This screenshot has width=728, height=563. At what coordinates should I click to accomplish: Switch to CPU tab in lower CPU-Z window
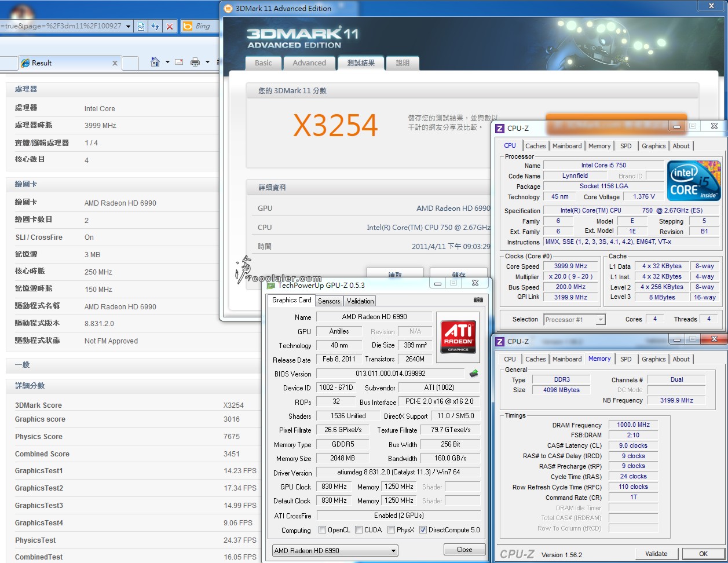[510, 359]
